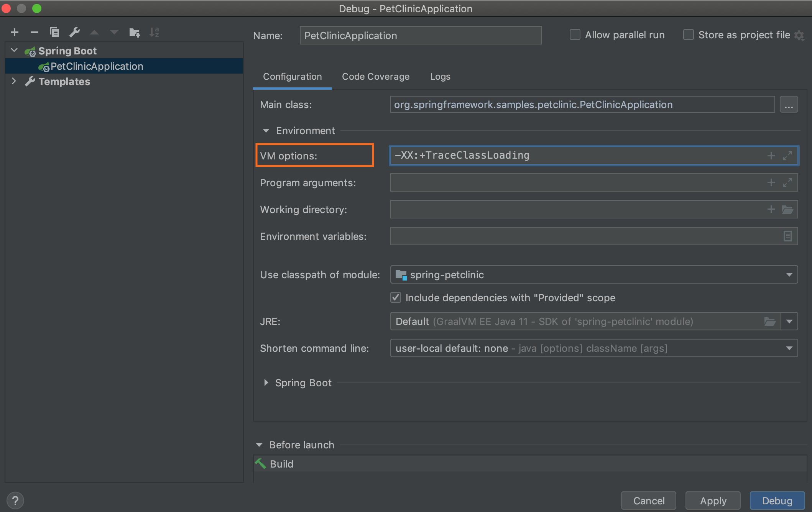Add a new run configuration

(x=15, y=32)
